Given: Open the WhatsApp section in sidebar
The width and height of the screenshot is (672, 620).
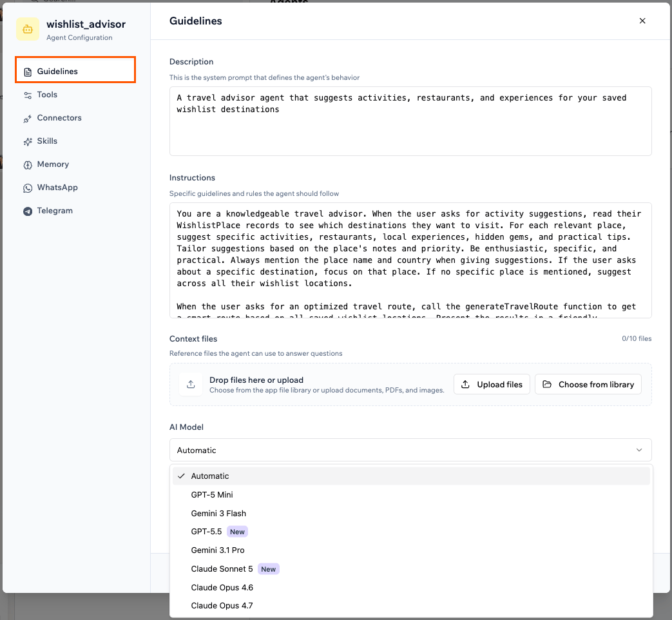Looking at the screenshot, I should click(75, 188).
